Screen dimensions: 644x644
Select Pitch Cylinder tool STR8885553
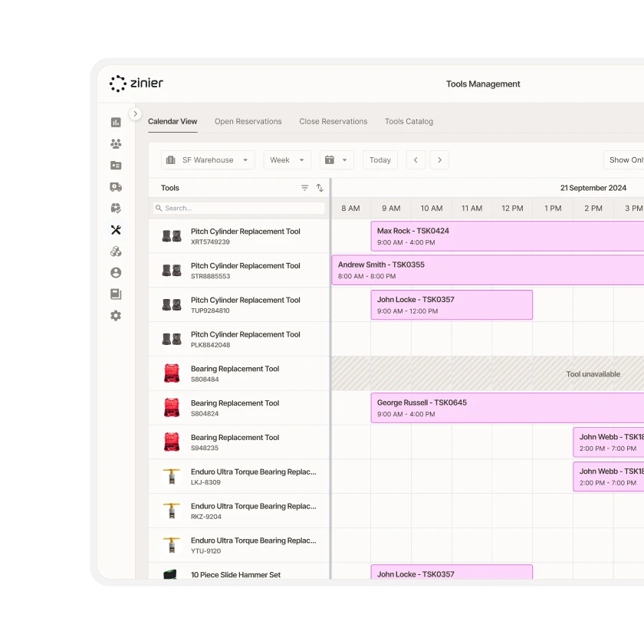pos(239,271)
